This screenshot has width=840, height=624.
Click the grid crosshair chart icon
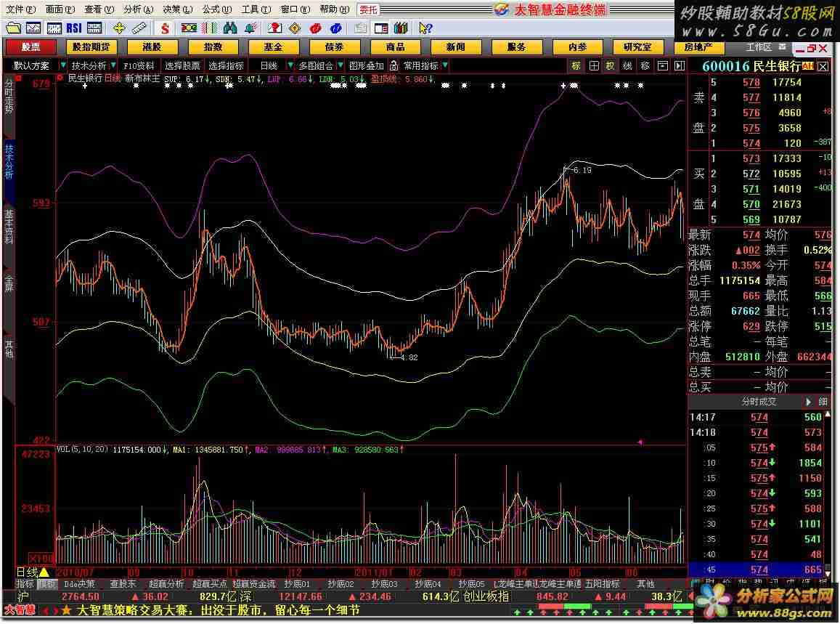click(x=594, y=66)
